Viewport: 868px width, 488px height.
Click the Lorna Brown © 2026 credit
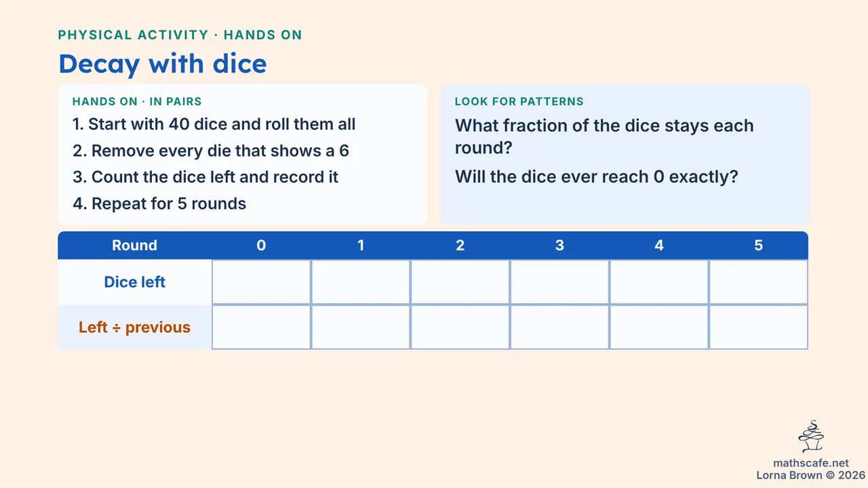811,476
